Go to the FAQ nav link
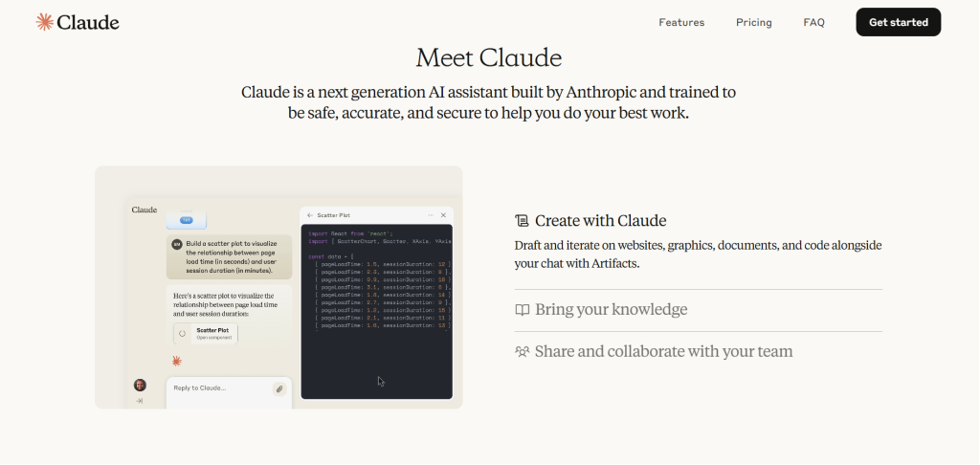980x465 pixels. 813,23
